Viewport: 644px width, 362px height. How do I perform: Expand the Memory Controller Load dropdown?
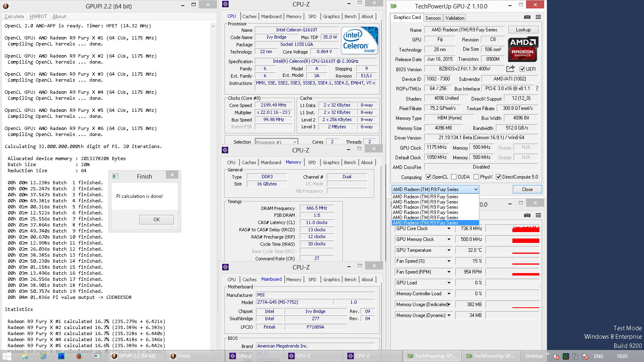(x=449, y=294)
